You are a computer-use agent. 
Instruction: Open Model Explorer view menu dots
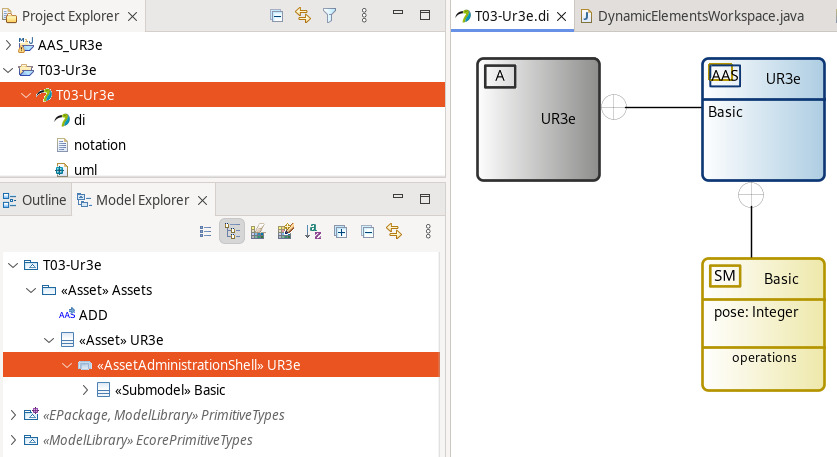(x=428, y=231)
